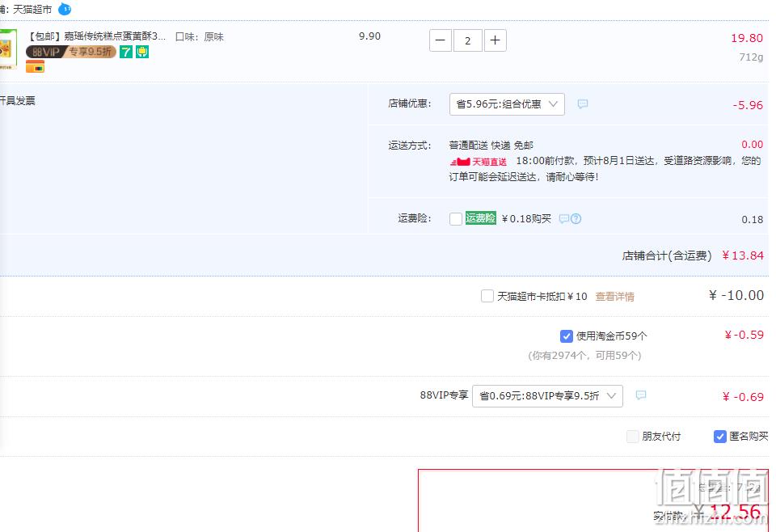Open the 店铺优惠 组合优惠 dropdown

point(507,104)
